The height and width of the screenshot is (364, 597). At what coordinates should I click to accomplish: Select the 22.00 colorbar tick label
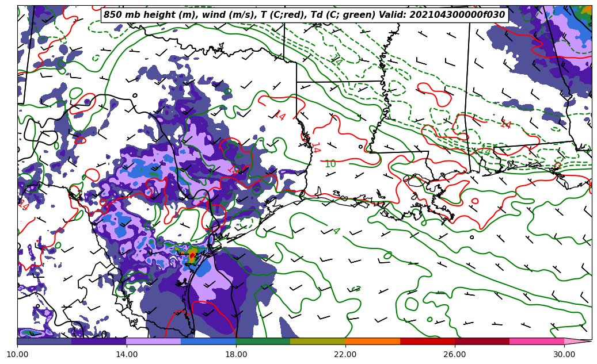point(345,354)
